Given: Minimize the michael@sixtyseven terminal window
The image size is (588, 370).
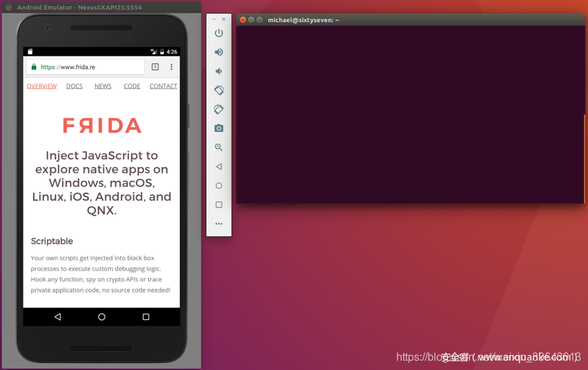Looking at the screenshot, I should 252,20.
